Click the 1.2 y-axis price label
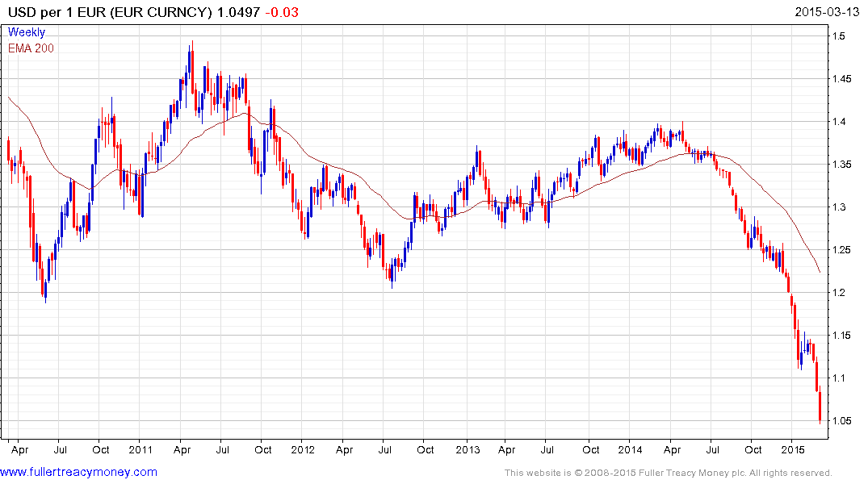 point(839,293)
